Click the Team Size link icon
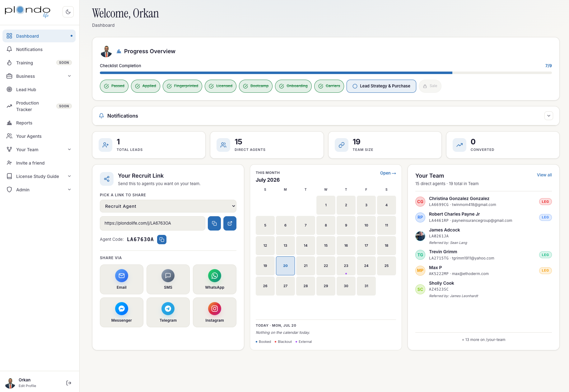The width and height of the screenshot is (569, 392). (342, 145)
